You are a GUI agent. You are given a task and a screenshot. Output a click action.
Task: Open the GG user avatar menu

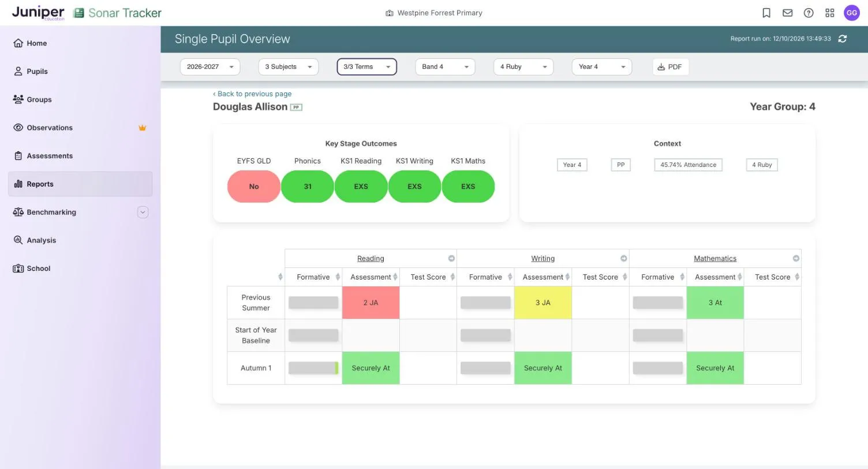point(852,13)
